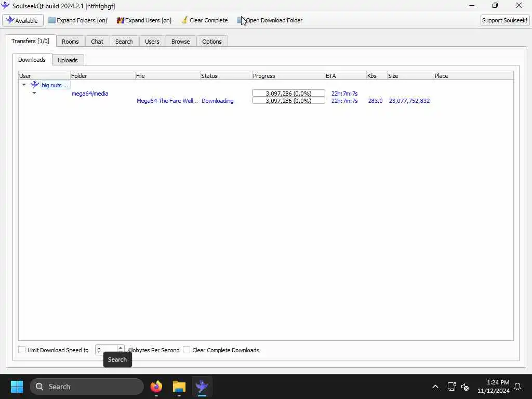Image resolution: width=532 pixels, height=399 pixels.
Task: Select the Downloads sub-tab
Action: pos(32,60)
